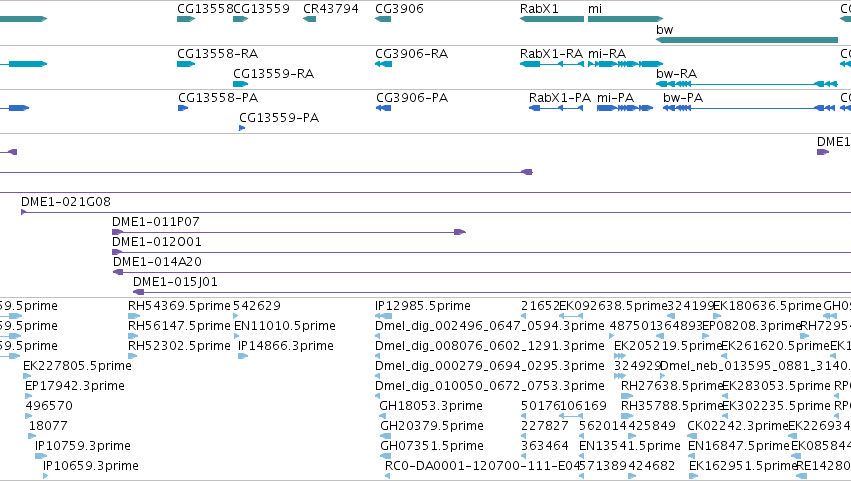Select the IP14866.3prime EST label
This screenshot has height=481, width=851.
click(x=285, y=346)
